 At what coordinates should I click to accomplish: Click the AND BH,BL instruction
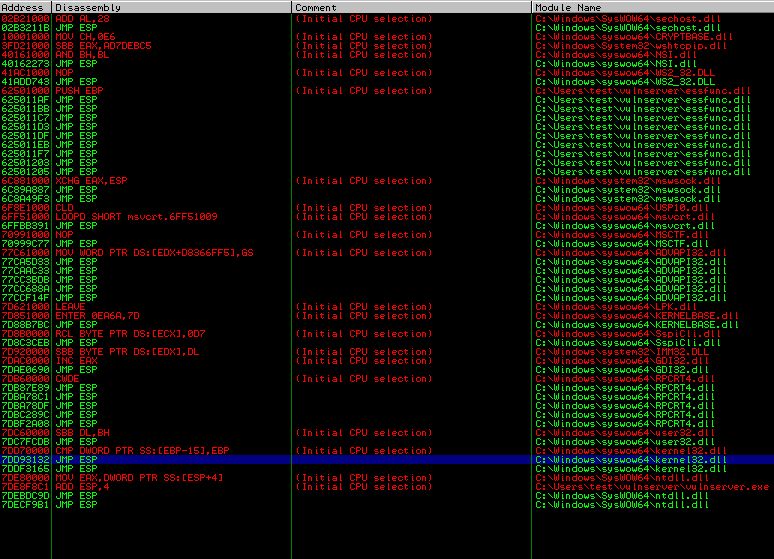82,55
